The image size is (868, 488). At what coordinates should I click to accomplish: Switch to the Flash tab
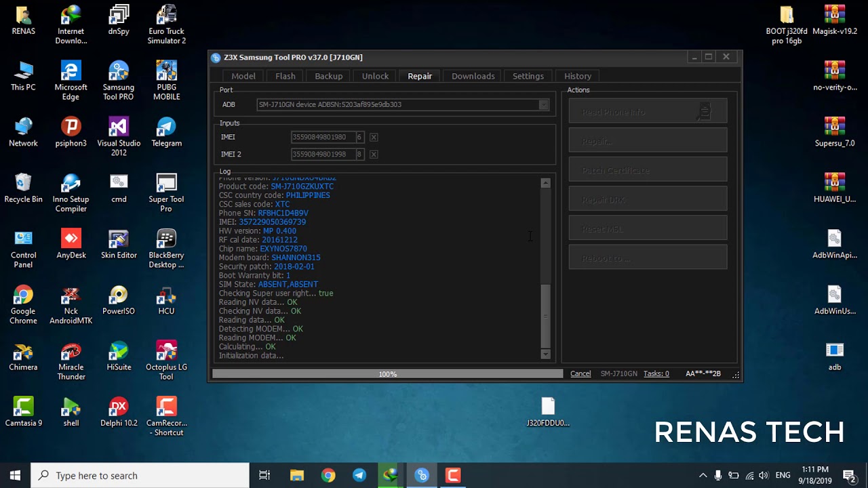[285, 76]
